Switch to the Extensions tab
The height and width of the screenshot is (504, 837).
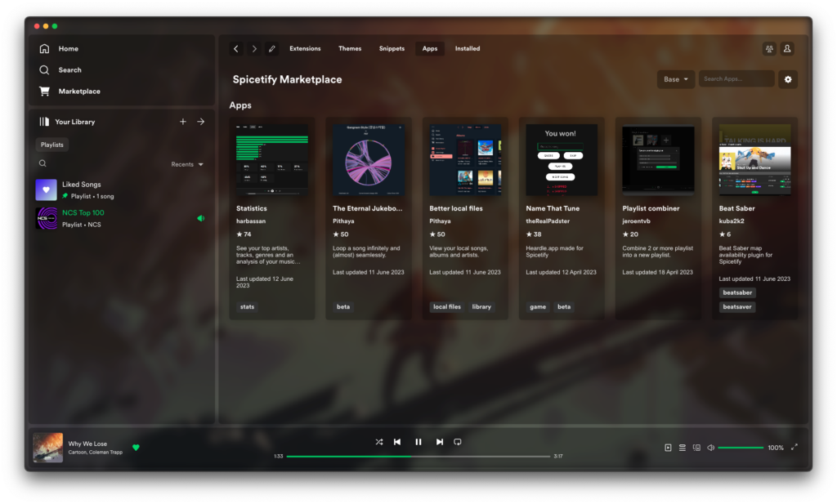[305, 48]
